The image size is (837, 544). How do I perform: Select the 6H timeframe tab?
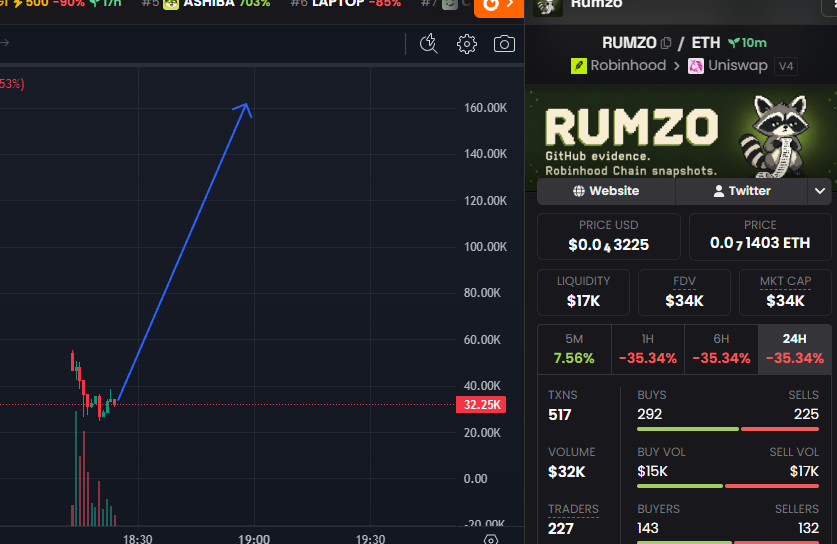[721, 349]
